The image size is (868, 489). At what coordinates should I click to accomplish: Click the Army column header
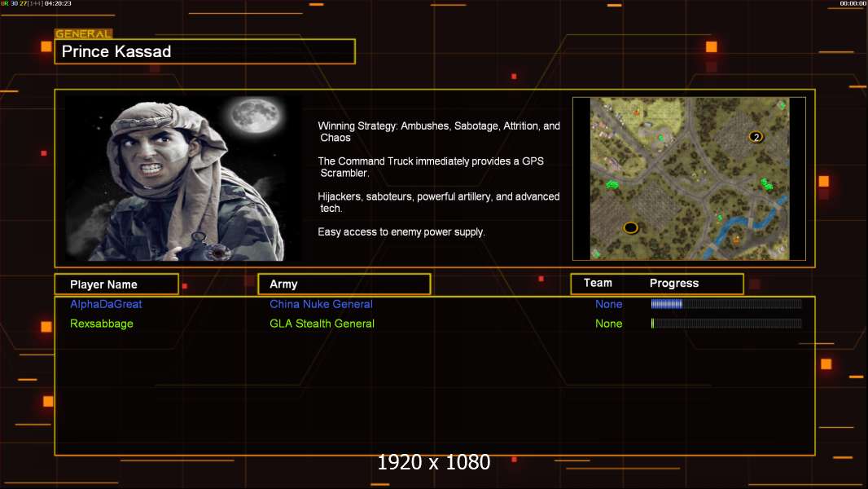(x=344, y=284)
